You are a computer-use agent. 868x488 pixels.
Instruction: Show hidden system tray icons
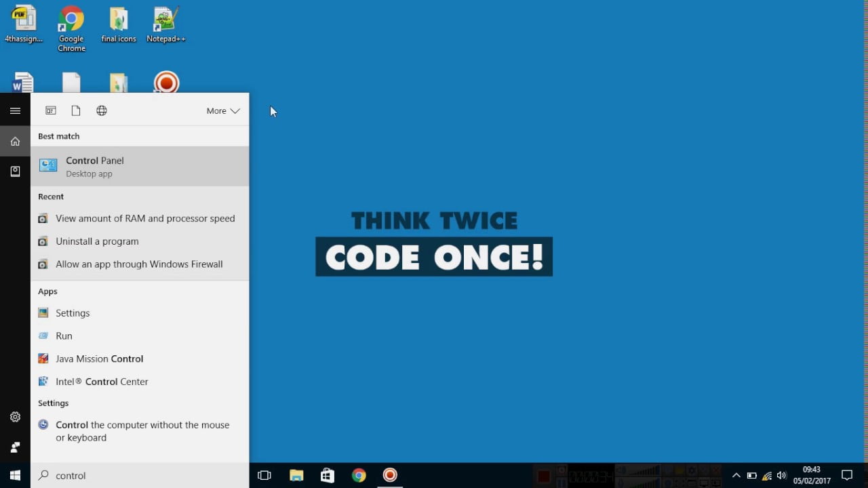[736, 476]
